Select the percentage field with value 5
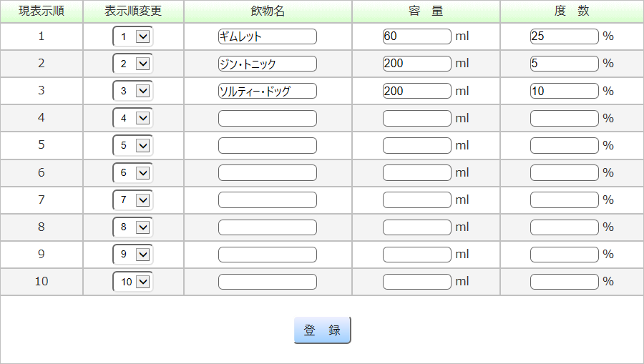Image resolution: width=644 pixels, height=364 pixels. point(564,64)
